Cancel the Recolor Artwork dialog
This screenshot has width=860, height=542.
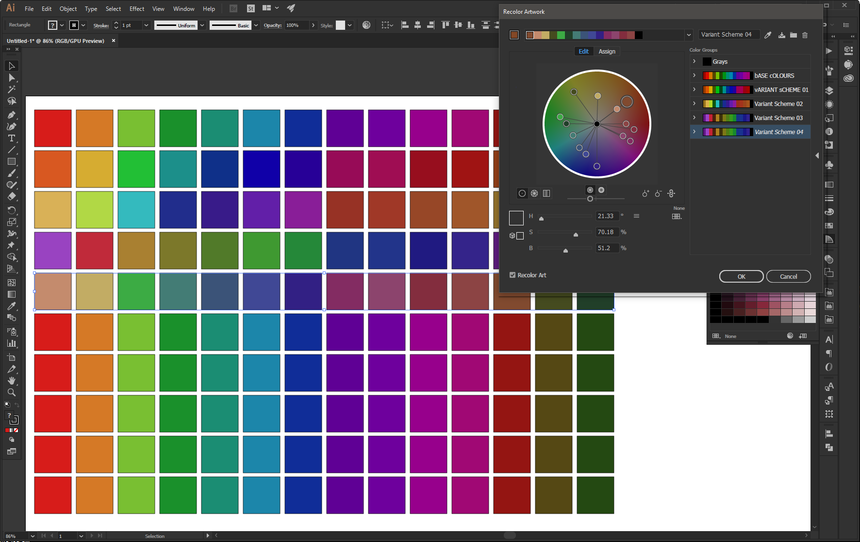788,276
